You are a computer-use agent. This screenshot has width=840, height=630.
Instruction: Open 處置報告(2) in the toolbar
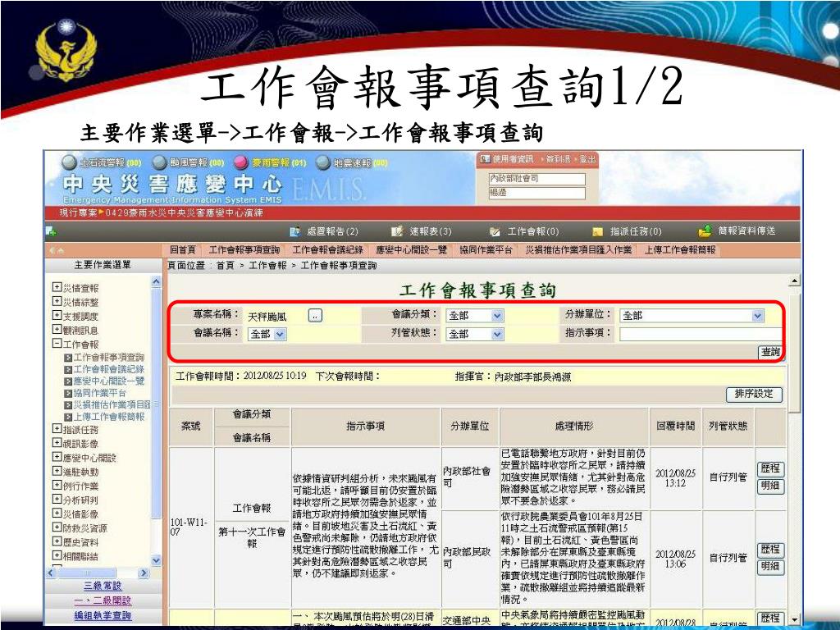click(324, 231)
